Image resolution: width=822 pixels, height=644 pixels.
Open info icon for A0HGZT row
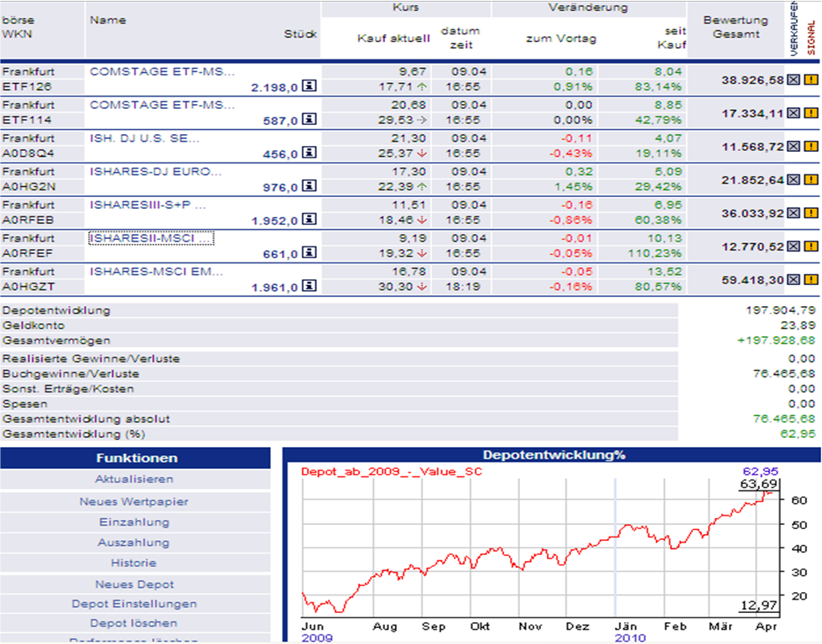point(310,285)
